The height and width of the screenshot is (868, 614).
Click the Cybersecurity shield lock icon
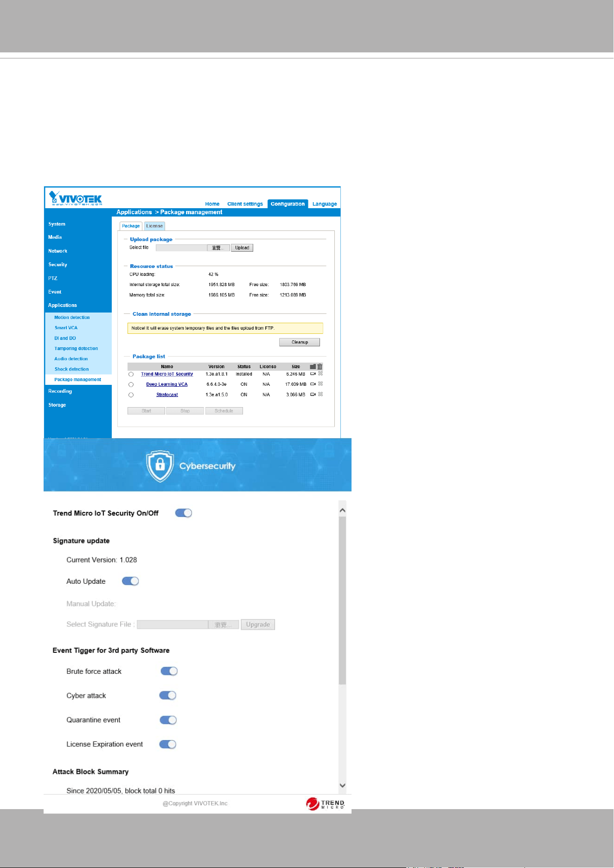(160, 466)
